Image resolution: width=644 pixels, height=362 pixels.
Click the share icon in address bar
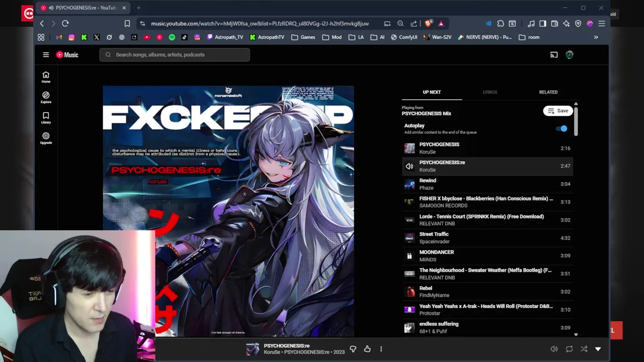coord(414,24)
